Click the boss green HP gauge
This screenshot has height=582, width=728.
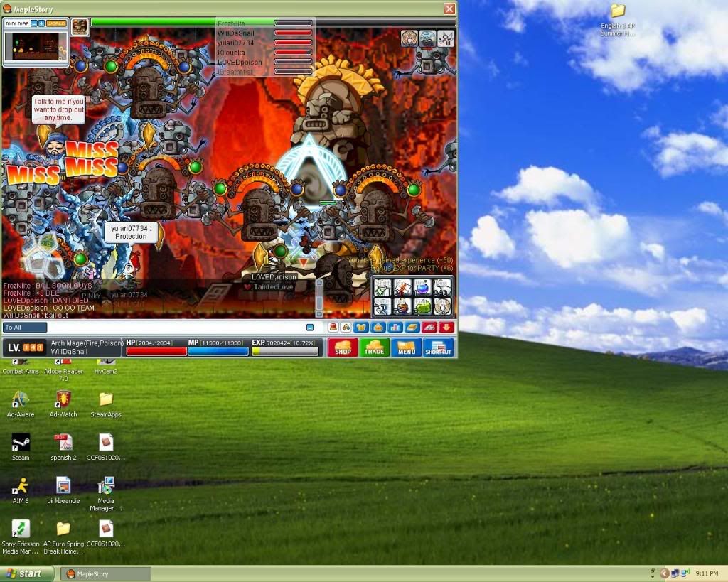(x=273, y=22)
